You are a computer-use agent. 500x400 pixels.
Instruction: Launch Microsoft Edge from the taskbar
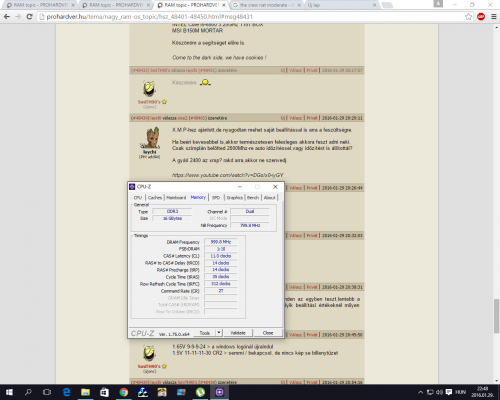click(67, 392)
